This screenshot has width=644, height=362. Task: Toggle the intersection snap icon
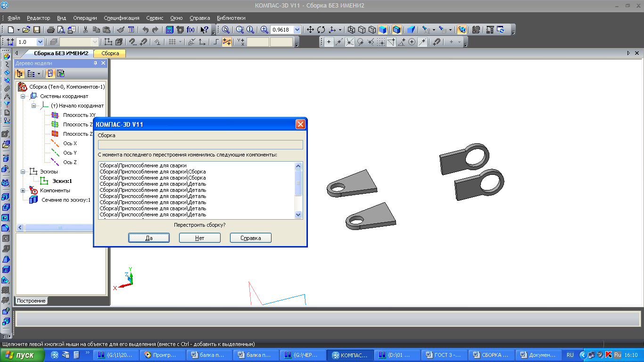[x=350, y=42]
